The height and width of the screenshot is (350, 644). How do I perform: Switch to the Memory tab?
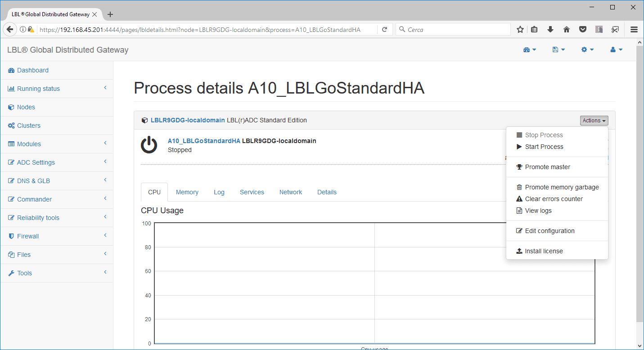point(187,192)
